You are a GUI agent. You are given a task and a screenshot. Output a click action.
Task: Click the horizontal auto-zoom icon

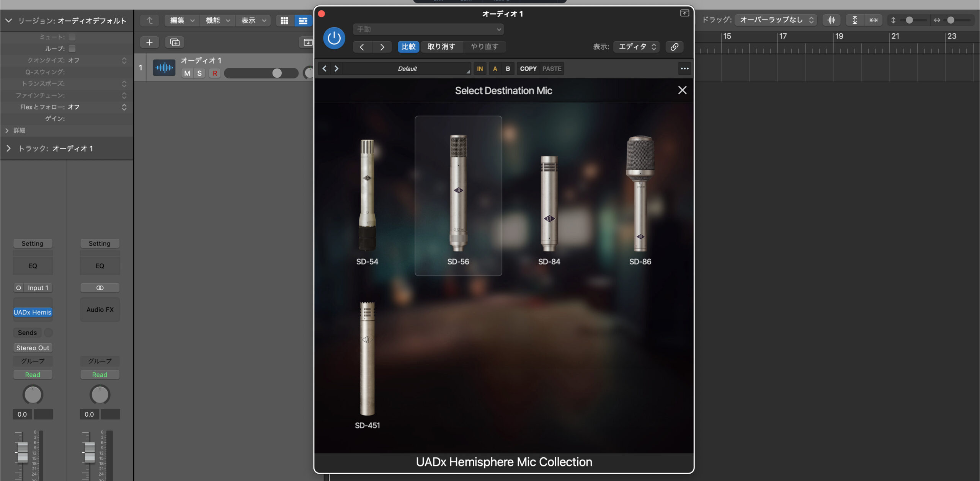pos(873,20)
